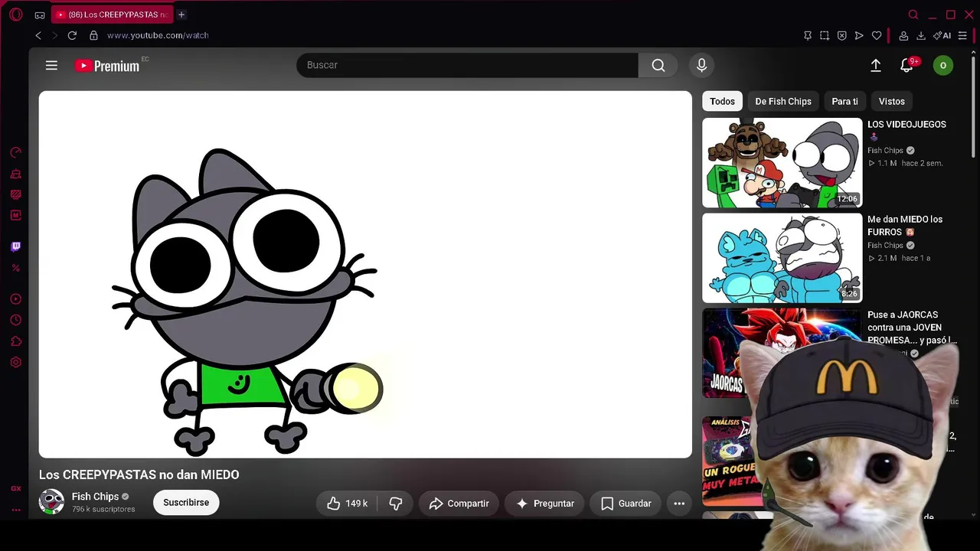This screenshot has width=980, height=551.
Task: Share the video via Compartir
Action: coord(459,504)
